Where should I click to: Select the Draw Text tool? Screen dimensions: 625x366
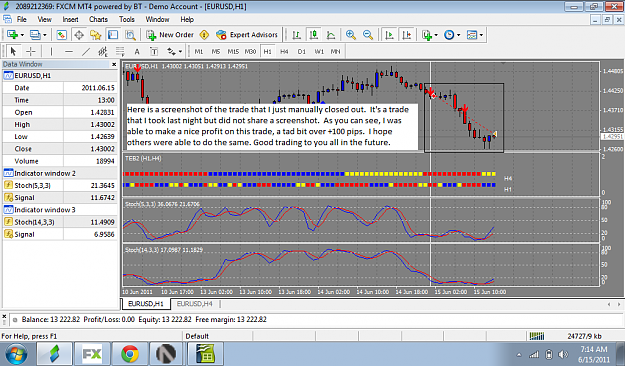137,51
